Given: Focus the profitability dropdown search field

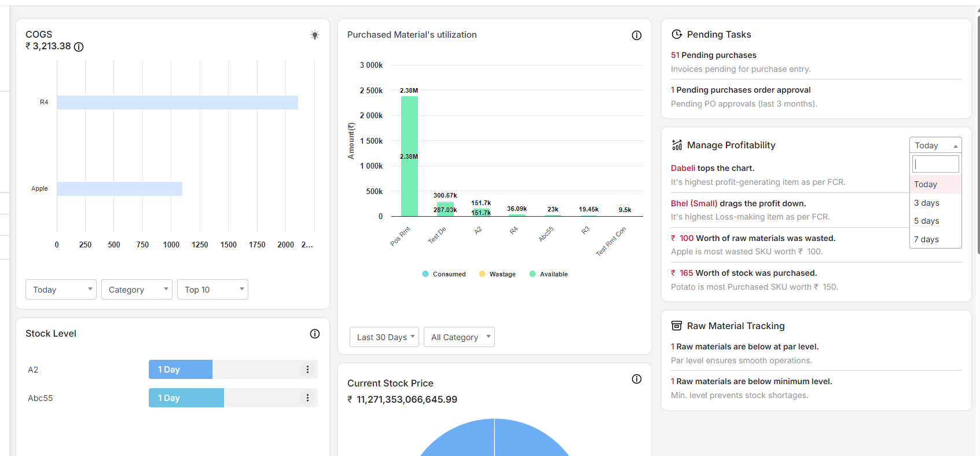Looking at the screenshot, I should point(935,164).
